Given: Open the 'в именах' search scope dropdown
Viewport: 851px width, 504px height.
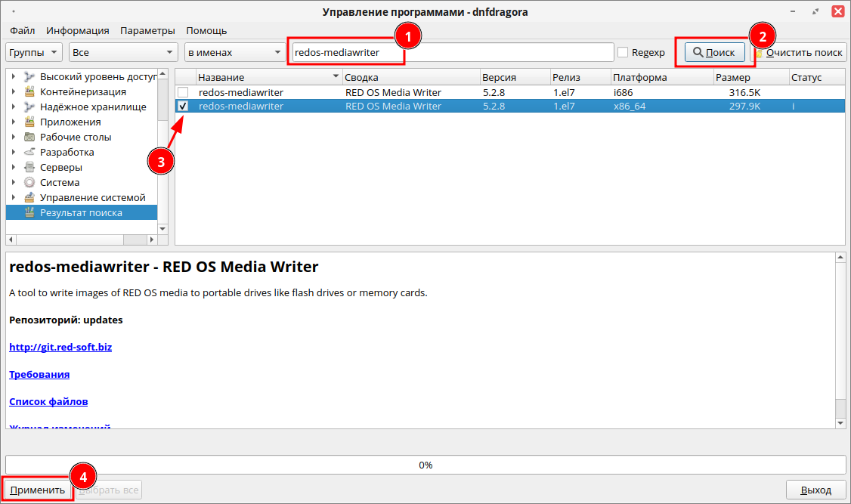Looking at the screenshot, I should coord(235,53).
